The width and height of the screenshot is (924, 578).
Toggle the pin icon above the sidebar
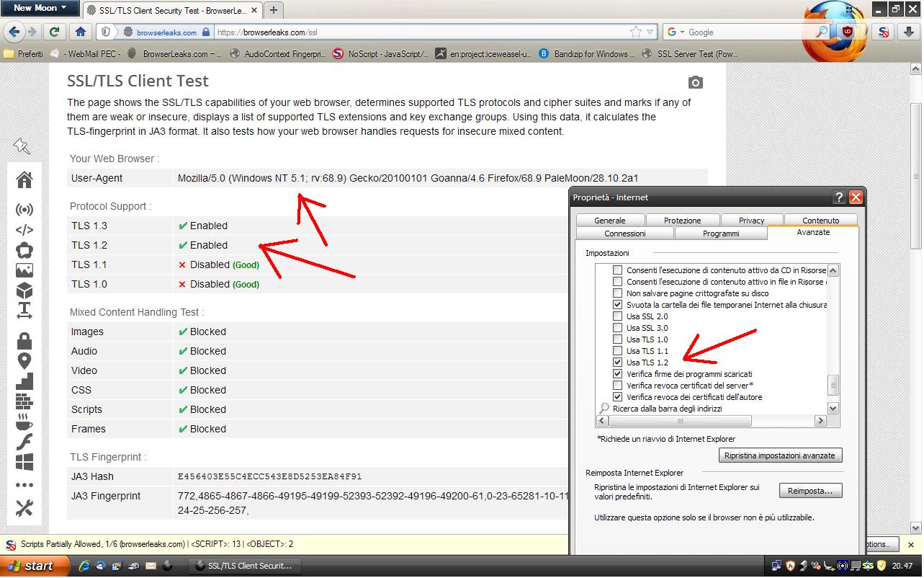(x=22, y=146)
